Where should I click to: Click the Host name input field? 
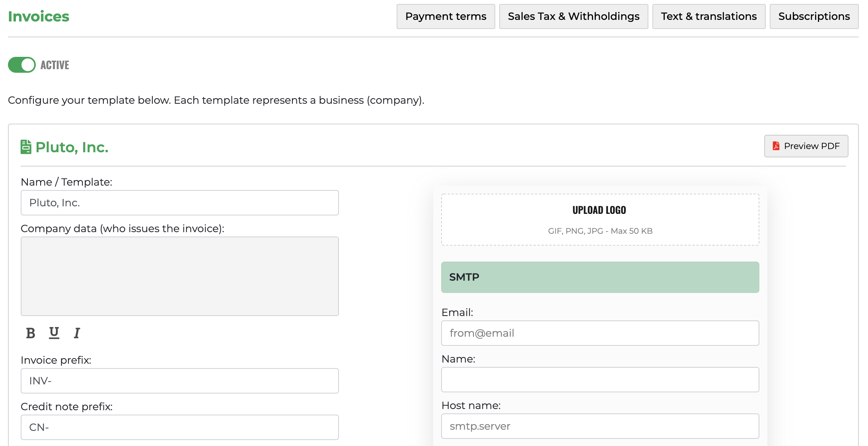point(600,426)
